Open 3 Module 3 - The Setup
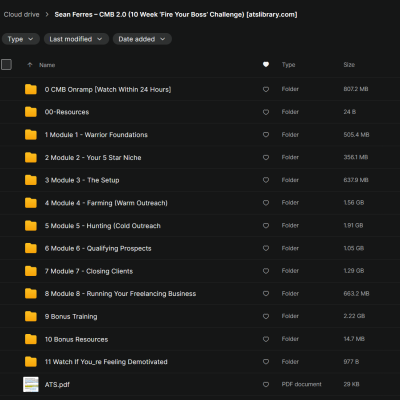Screen dimensions: 400x400 (x=82, y=180)
